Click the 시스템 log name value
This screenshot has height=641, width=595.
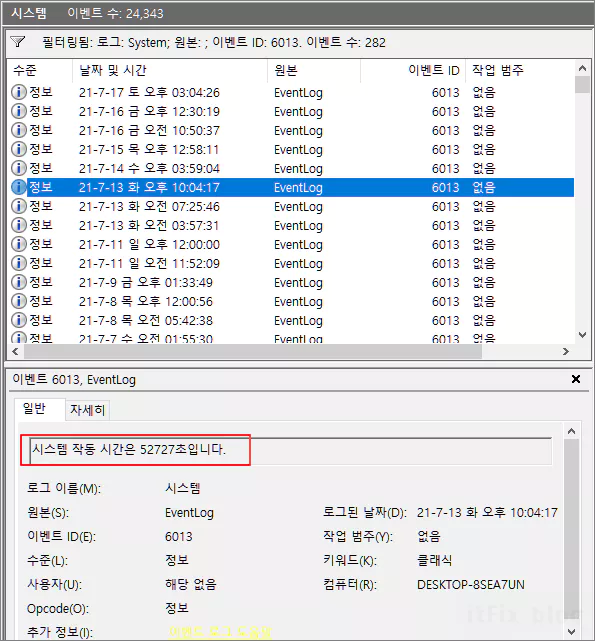tap(182, 488)
